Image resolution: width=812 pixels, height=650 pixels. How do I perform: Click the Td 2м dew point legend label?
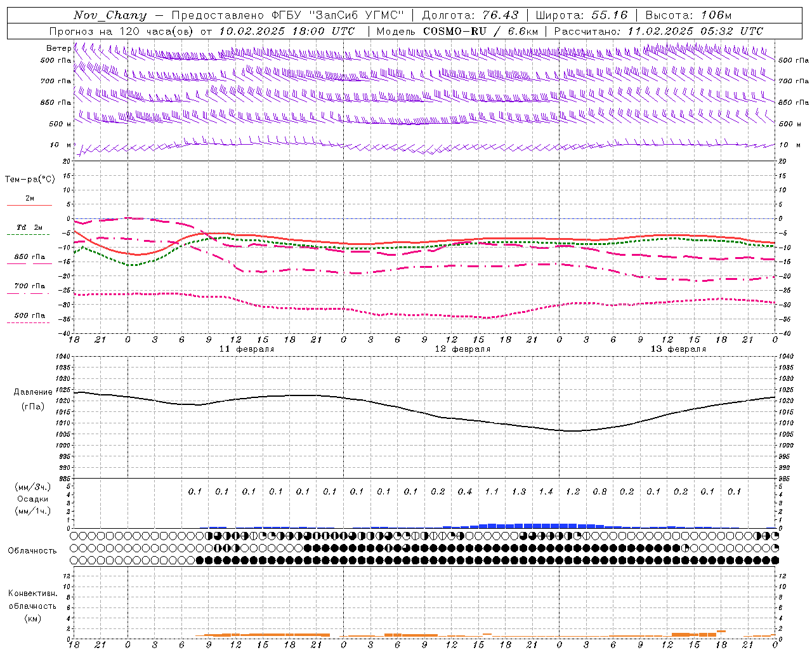coord(30,227)
